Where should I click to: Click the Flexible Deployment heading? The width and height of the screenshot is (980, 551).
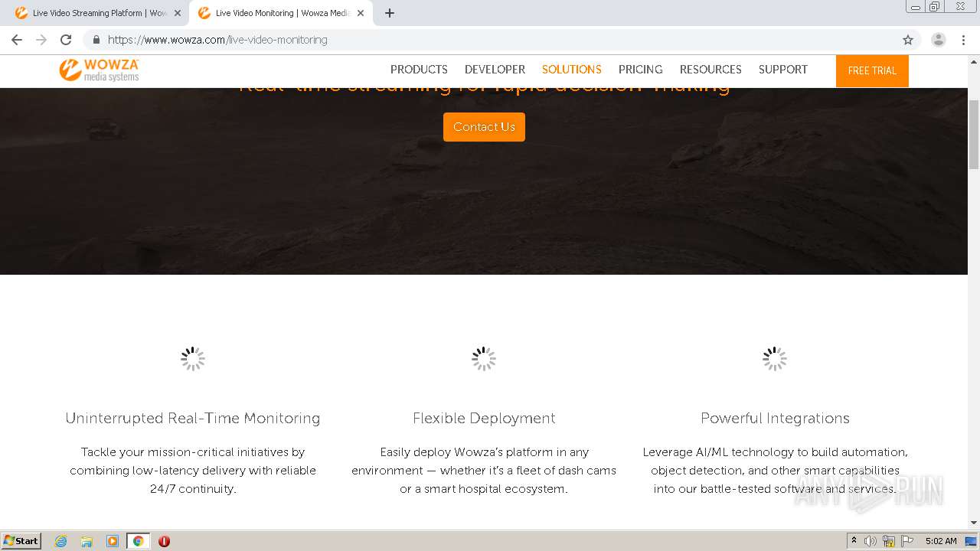484,418
